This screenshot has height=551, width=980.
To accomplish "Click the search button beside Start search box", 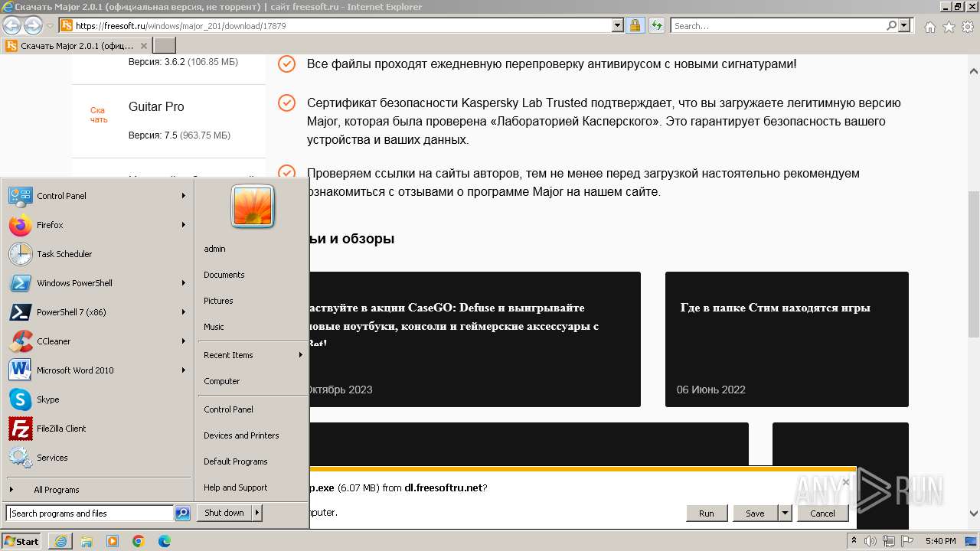I will coord(182,514).
